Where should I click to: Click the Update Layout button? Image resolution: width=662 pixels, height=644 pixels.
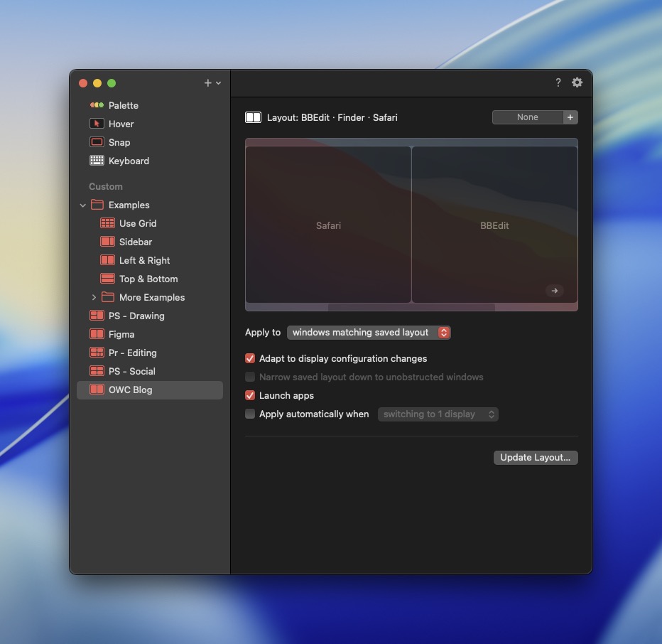535,458
